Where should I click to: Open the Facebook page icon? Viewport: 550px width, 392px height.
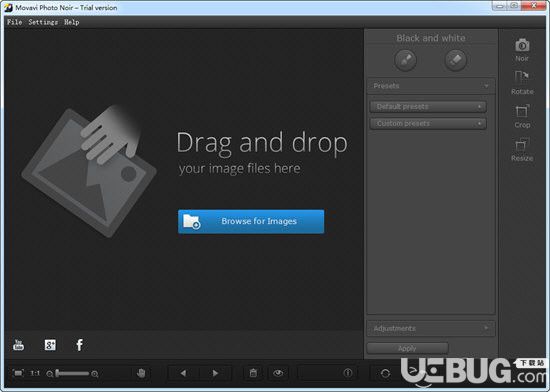point(80,345)
